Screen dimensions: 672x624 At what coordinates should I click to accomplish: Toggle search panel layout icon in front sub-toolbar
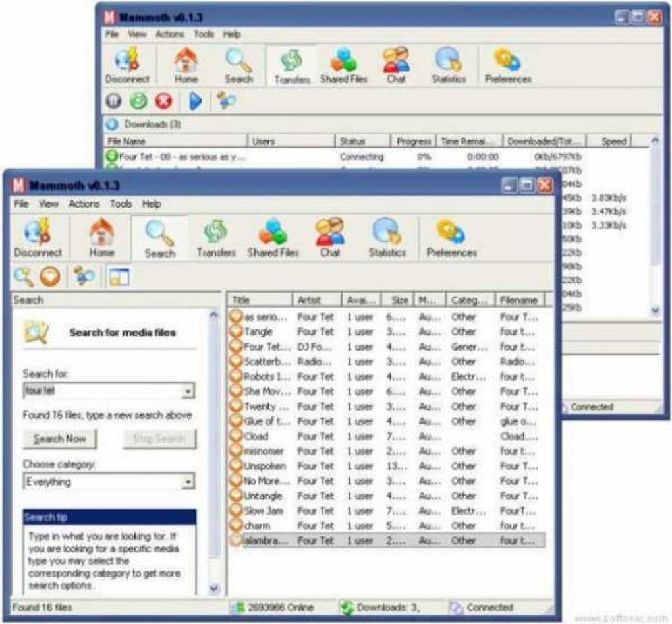pyautogui.click(x=119, y=277)
